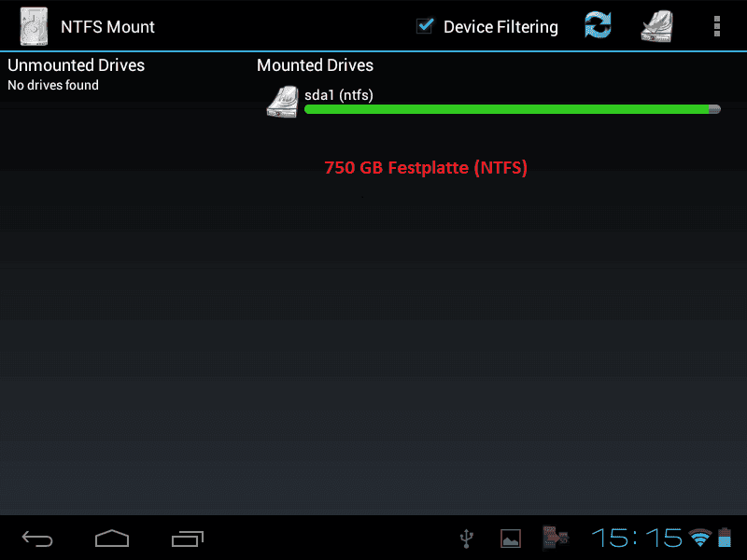This screenshot has height=560, width=747.
Task: Open the mount drive toolbar icon
Action: [x=657, y=27]
